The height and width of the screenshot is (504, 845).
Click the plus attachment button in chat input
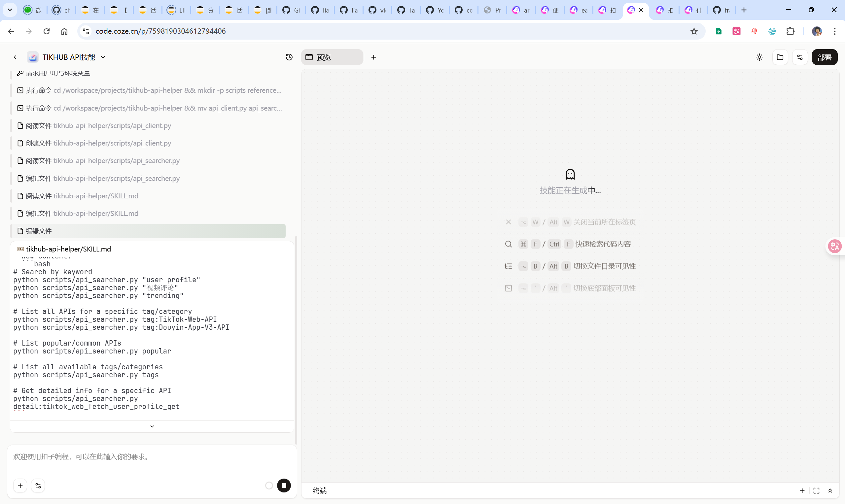click(x=20, y=486)
